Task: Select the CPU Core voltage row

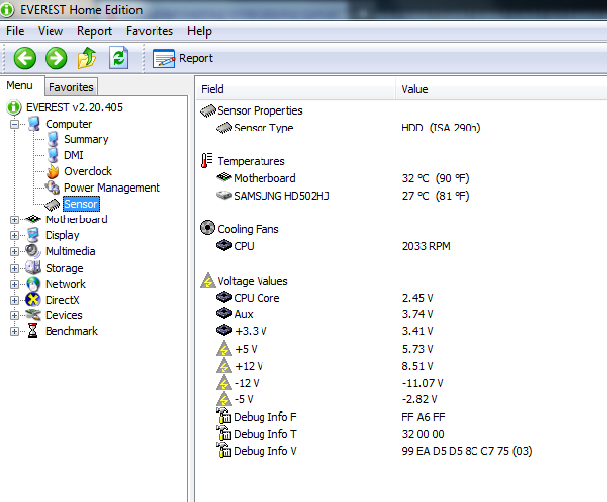Action: [401, 298]
